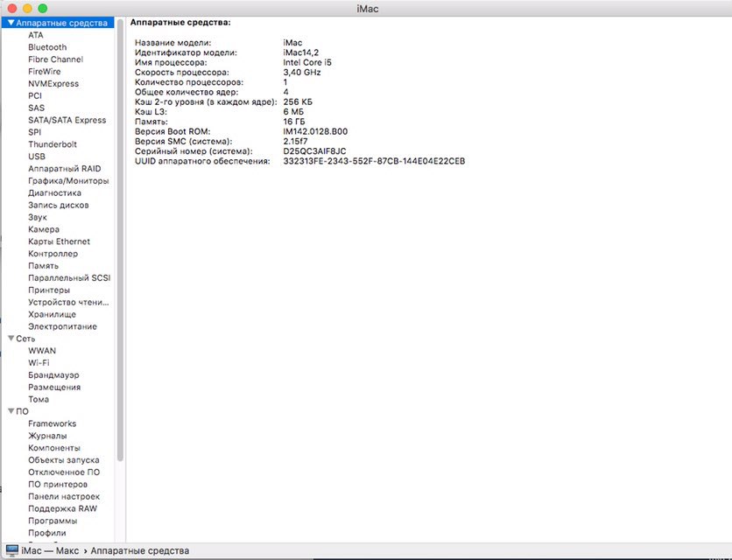Select Электропитание in the sidebar

(62, 326)
